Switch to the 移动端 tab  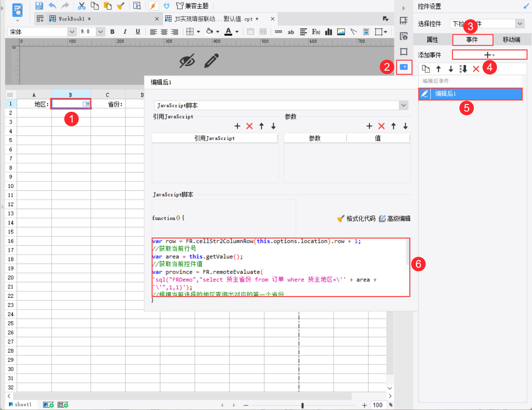pos(511,40)
